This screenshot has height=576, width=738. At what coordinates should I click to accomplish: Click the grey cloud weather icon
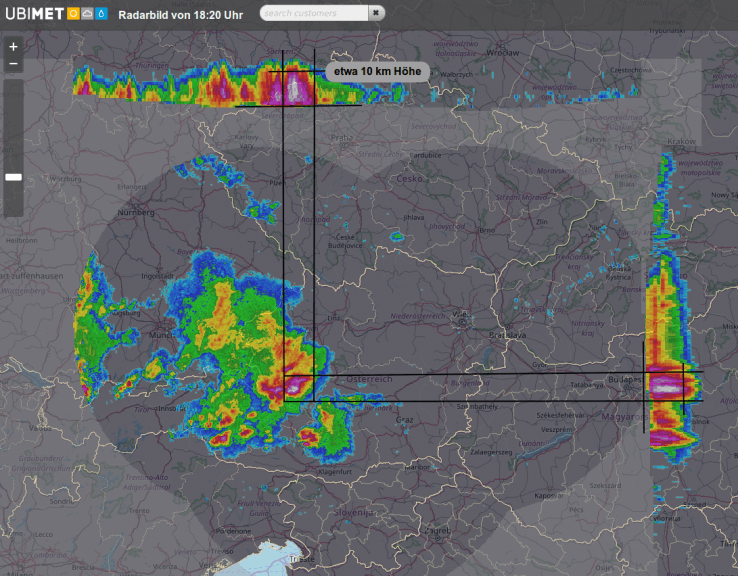click(86, 14)
